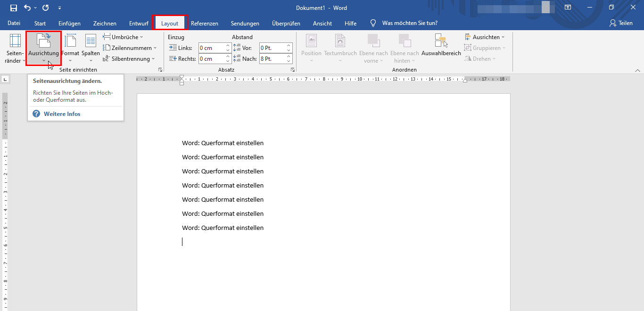The height and width of the screenshot is (311, 644).
Task: Click the last line Word: Querformat einstellen
Action: (x=223, y=228)
